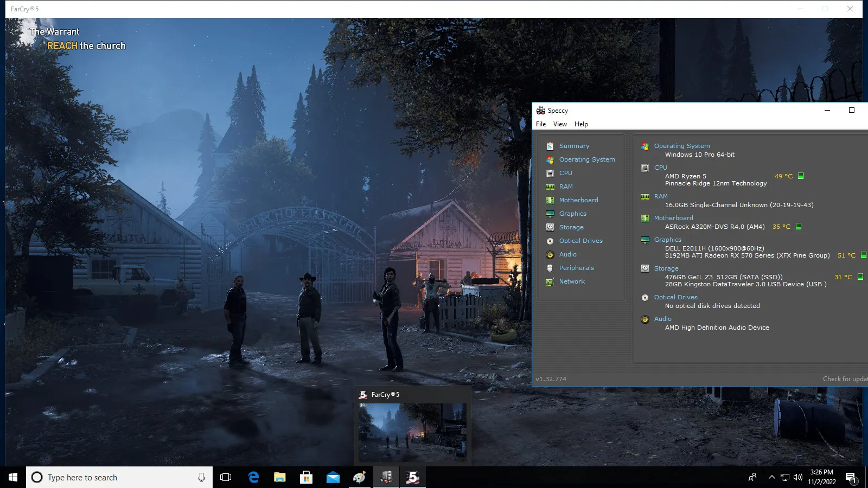
Task: Click the Storage icon in summary pane
Action: [x=645, y=268]
